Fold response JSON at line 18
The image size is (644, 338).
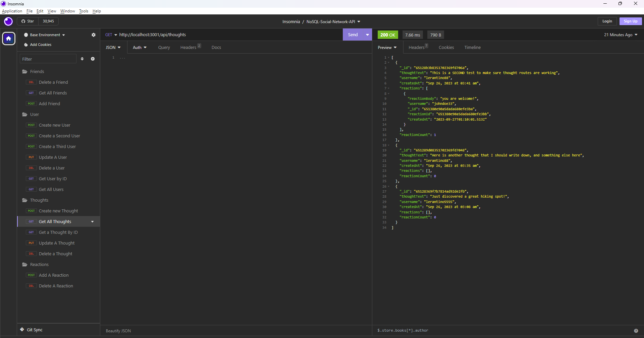click(x=389, y=145)
